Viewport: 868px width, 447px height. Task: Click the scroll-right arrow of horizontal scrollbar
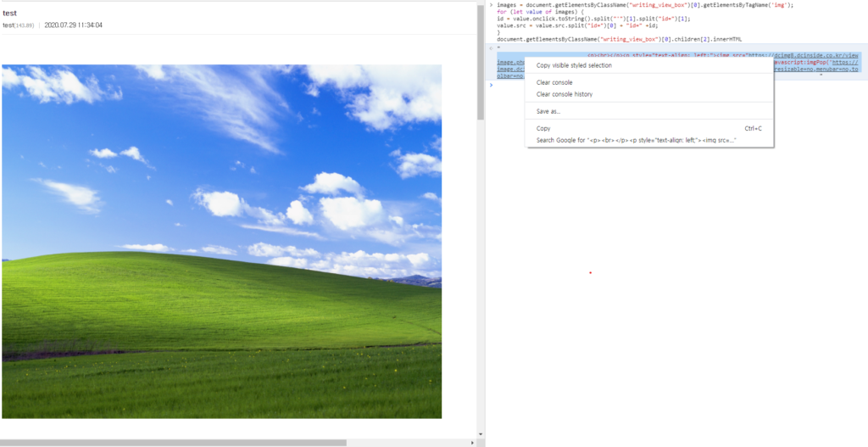[x=472, y=443]
